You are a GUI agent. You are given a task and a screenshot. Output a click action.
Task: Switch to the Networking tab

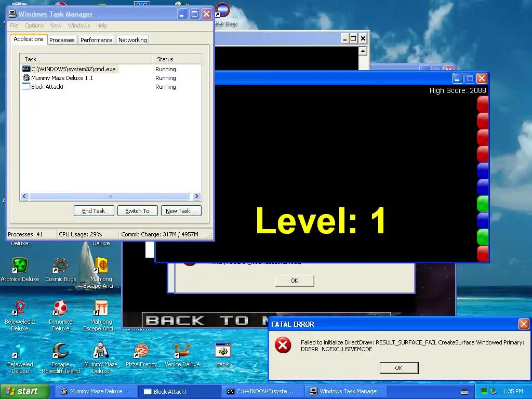(x=132, y=39)
